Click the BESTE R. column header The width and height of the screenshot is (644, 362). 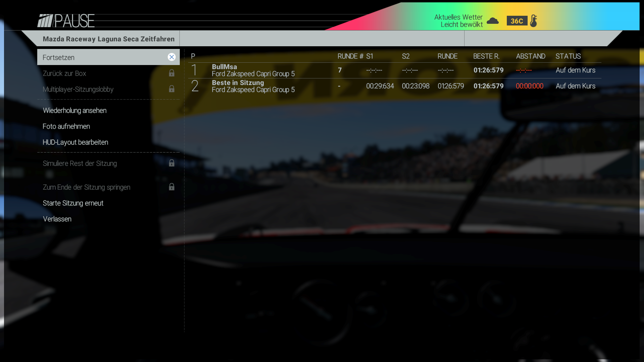(x=486, y=56)
